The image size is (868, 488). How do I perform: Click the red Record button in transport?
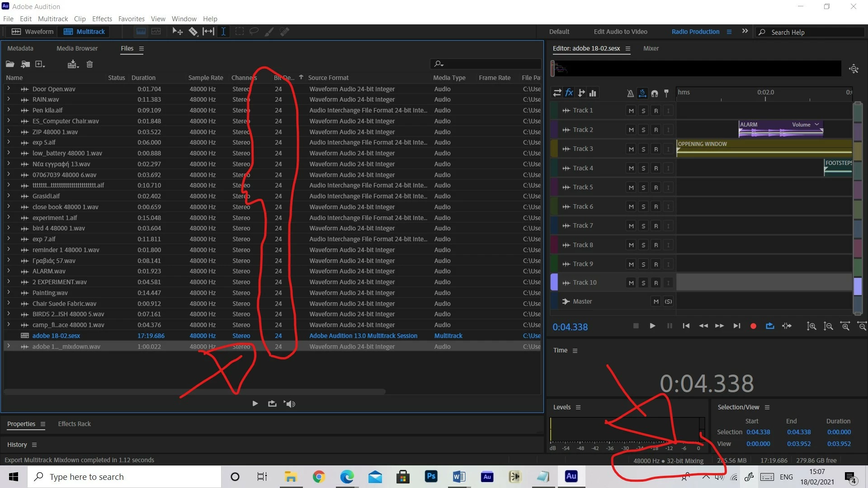click(x=753, y=326)
